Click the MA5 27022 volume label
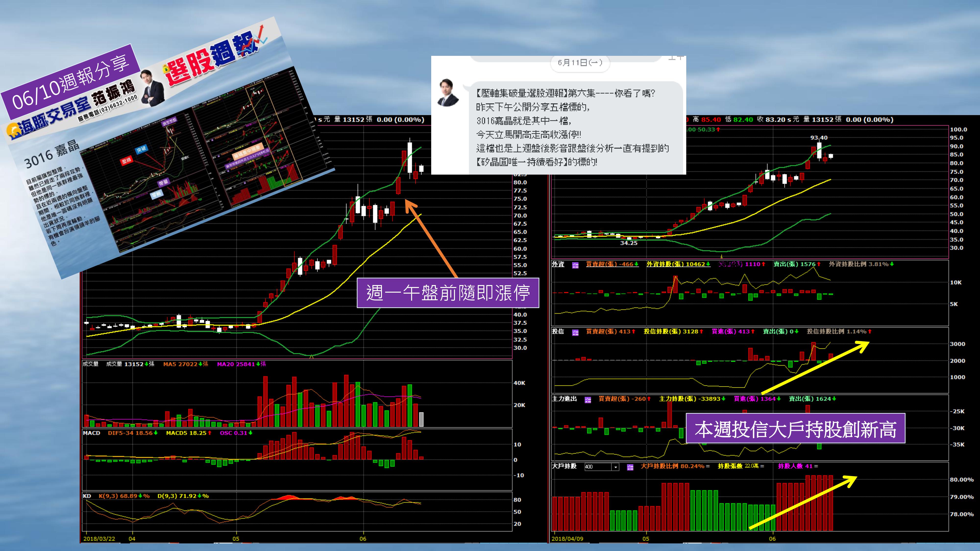Viewport: 980px width, 551px height. [186, 364]
